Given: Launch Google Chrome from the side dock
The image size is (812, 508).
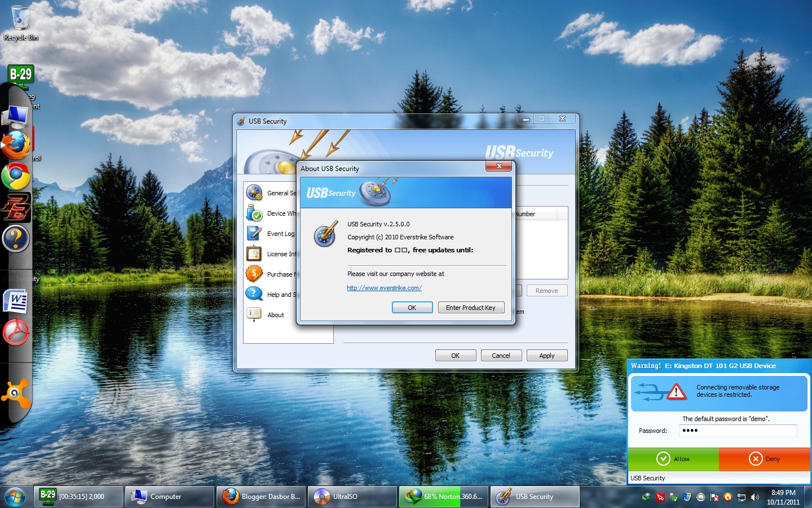Looking at the screenshot, I should click(x=16, y=177).
